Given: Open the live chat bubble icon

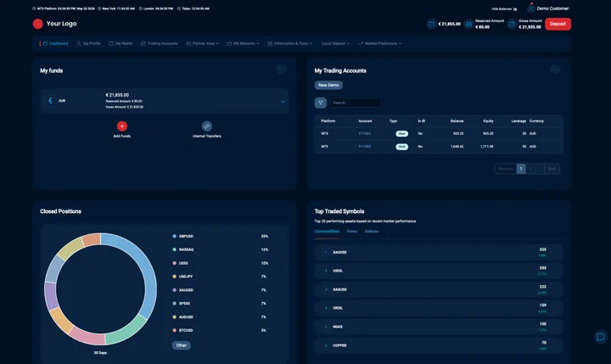Looking at the screenshot, I should tap(601, 337).
